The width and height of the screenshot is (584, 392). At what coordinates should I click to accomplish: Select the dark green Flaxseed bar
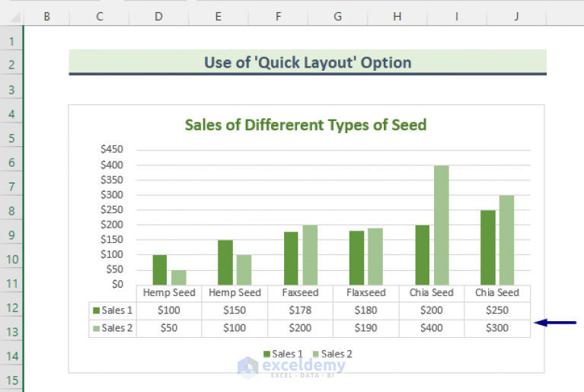tap(356, 258)
